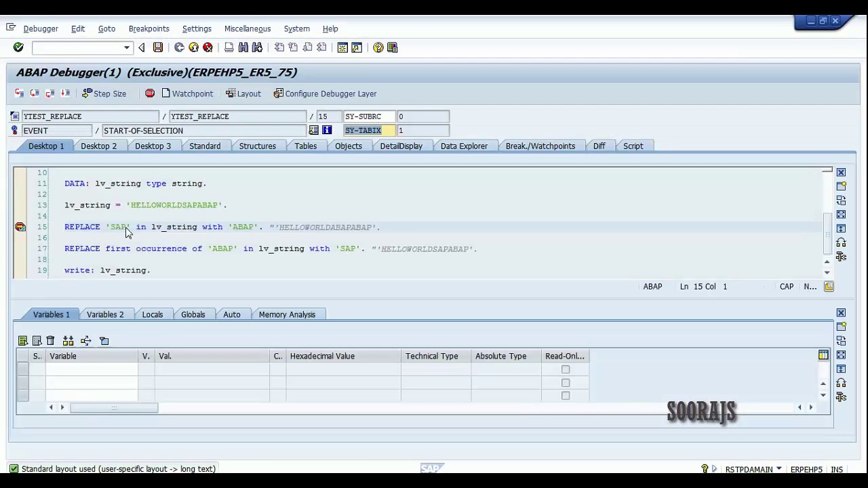Click the SY-SUBRC value field
Image resolution: width=868 pixels, height=488 pixels.
point(423,117)
